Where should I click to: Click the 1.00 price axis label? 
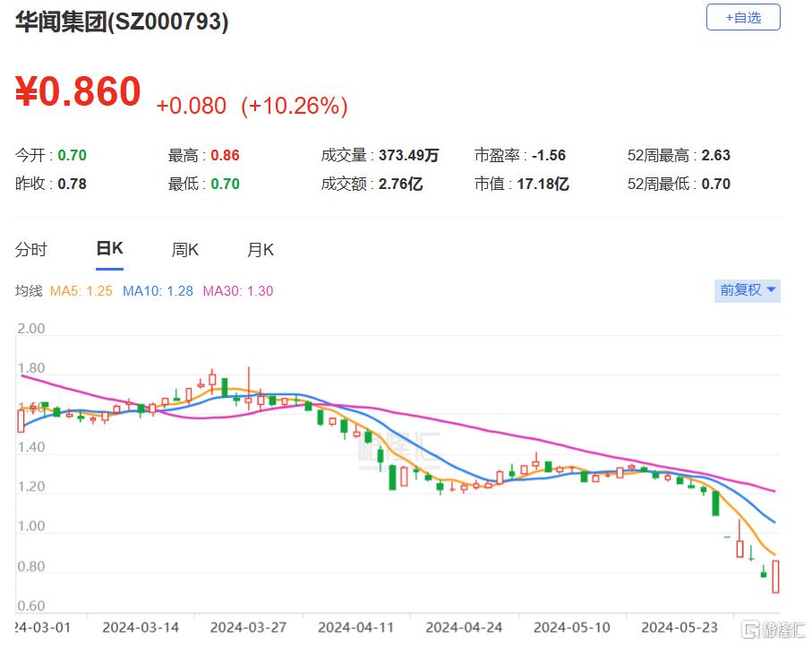point(31,526)
